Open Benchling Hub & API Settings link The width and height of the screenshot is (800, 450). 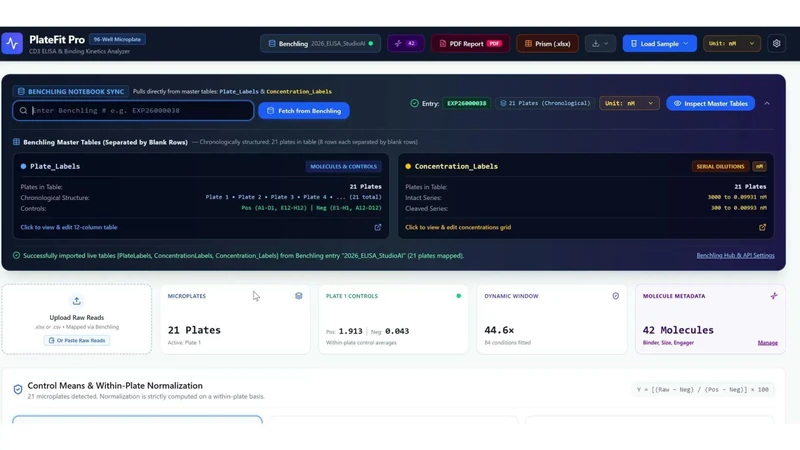[735, 256]
